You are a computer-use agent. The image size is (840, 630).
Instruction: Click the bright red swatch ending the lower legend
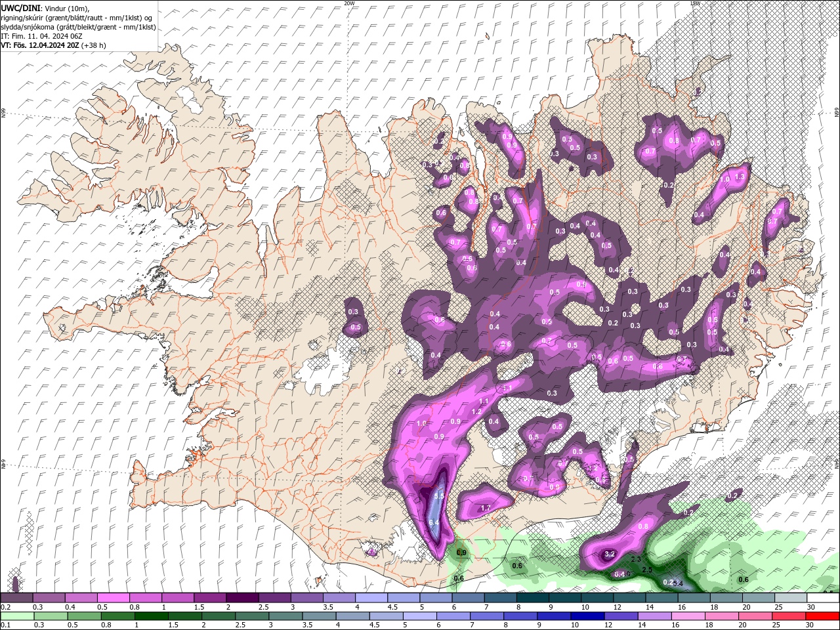[x=823, y=616]
